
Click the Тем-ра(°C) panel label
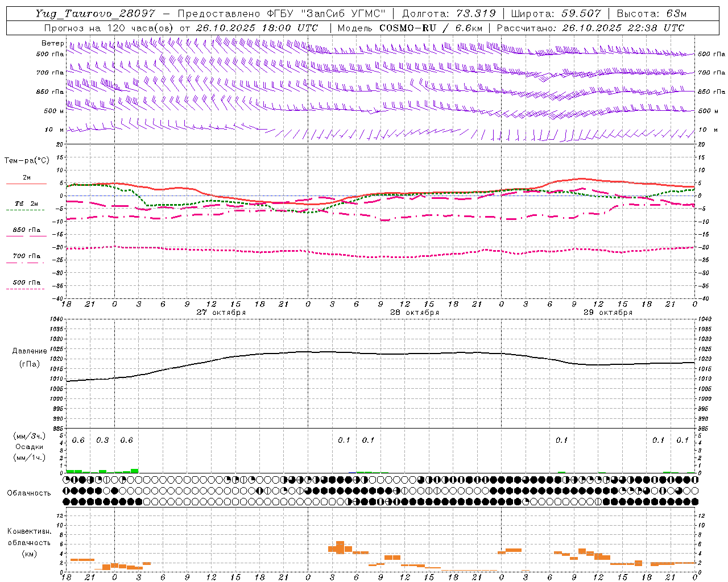[x=27, y=161]
